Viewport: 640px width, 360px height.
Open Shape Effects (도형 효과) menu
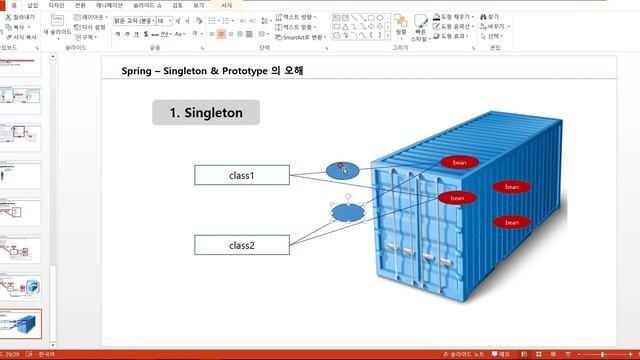pyautogui.click(x=451, y=36)
